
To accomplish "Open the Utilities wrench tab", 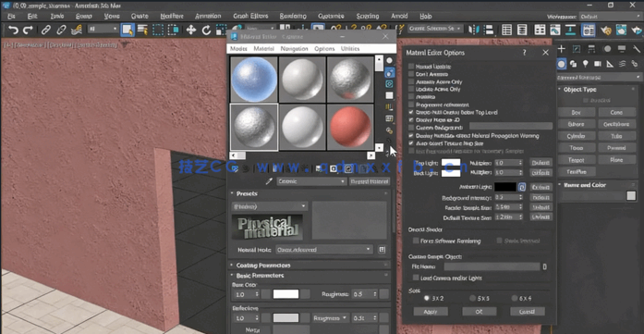I will (637, 49).
